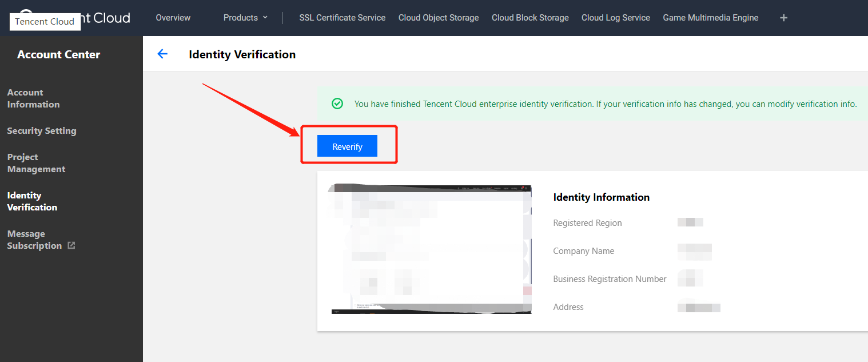Expand the Products dropdown menu

tap(245, 18)
